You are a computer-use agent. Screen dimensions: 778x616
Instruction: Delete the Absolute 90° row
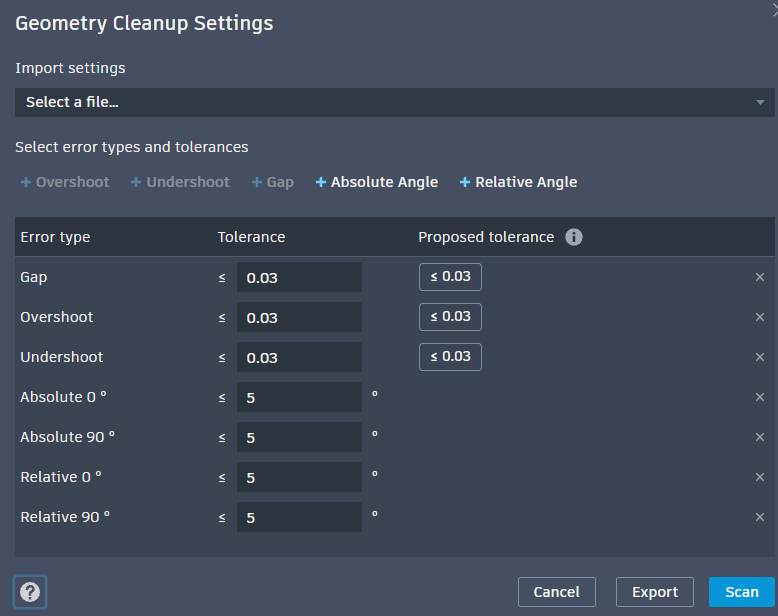(760, 437)
